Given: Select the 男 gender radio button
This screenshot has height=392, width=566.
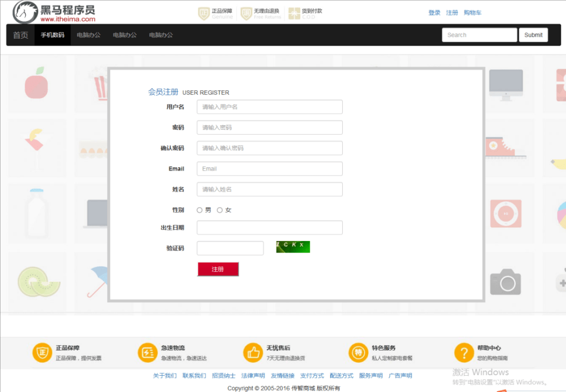Looking at the screenshot, I should tap(199, 209).
